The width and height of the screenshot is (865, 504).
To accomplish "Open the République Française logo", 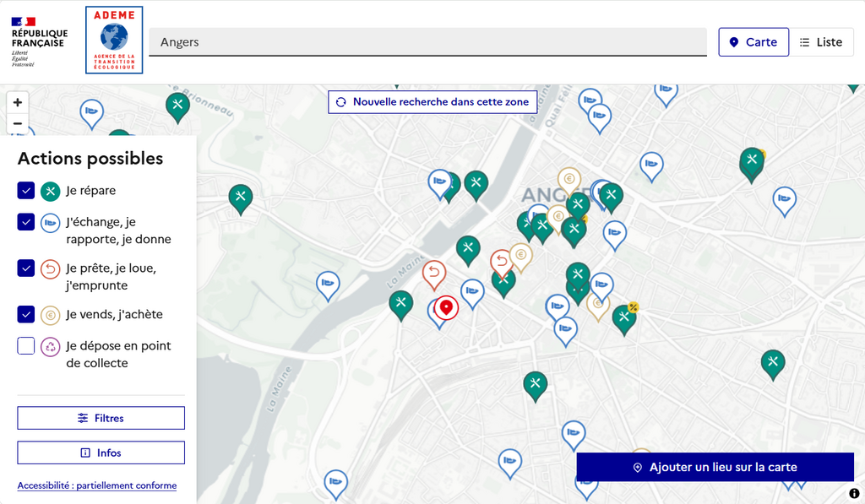I will [x=39, y=41].
